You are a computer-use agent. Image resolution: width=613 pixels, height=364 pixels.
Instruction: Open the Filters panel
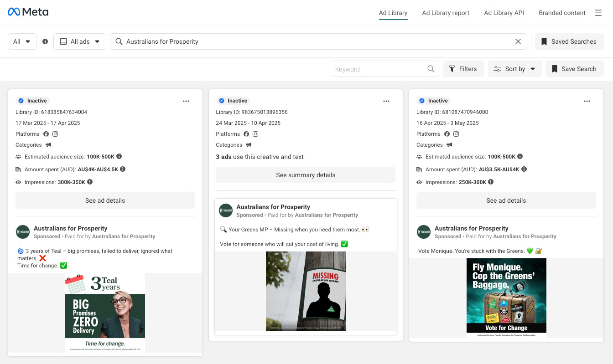tap(463, 69)
